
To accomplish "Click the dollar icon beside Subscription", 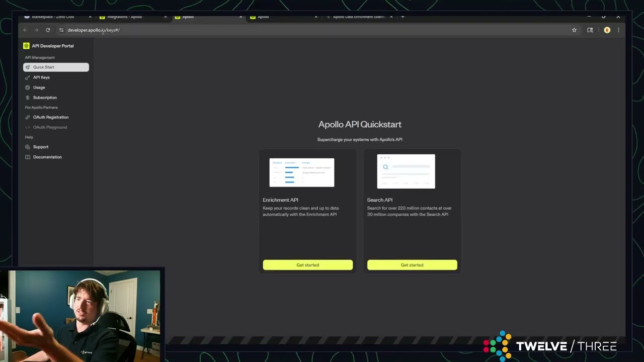I will pyautogui.click(x=28, y=98).
